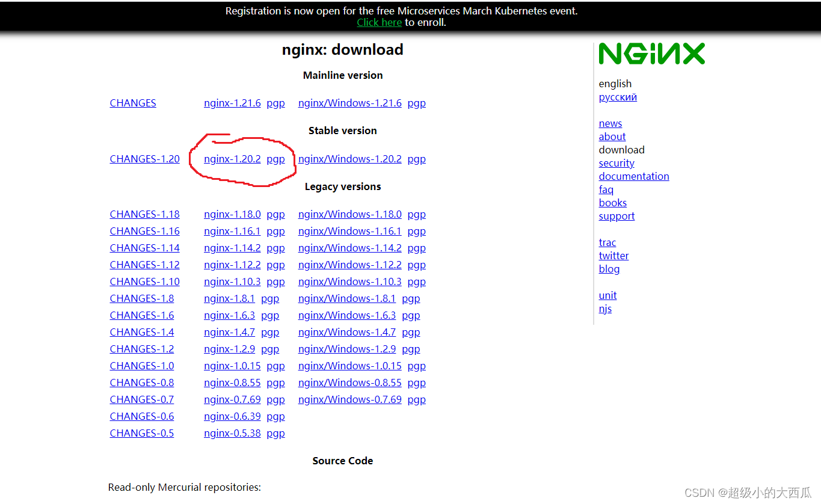The height and width of the screenshot is (504, 821).
Task: Open CHANGES-1.12 link
Action: coord(145,265)
